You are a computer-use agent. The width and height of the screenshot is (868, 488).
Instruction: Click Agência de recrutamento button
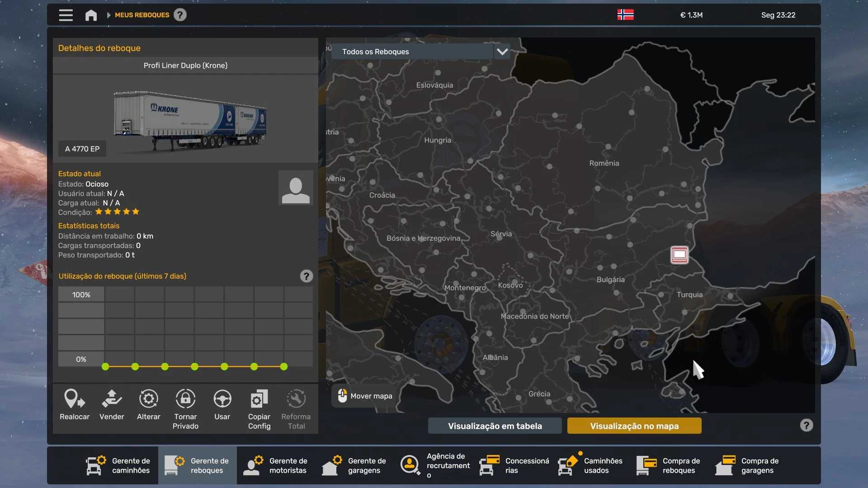[x=435, y=465]
